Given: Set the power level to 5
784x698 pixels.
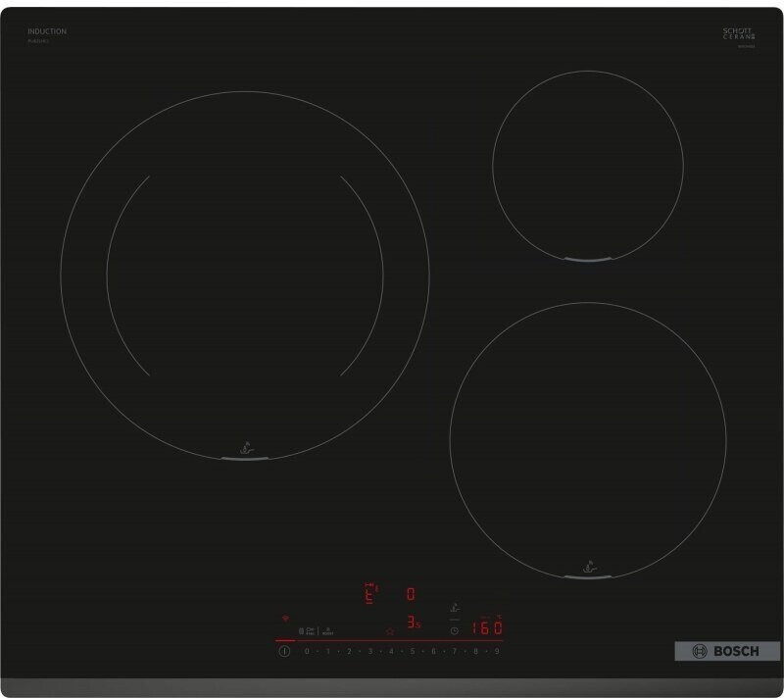Looking at the screenshot, I should point(413,651).
